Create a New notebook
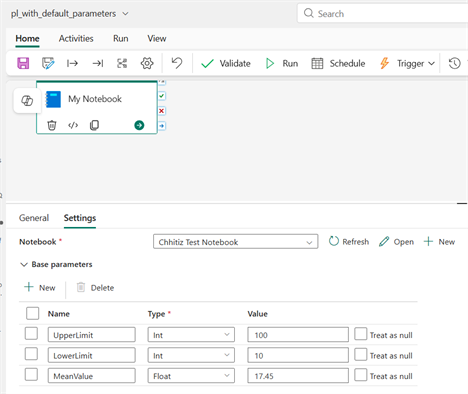This screenshot has height=394, width=468. coord(439,242)
